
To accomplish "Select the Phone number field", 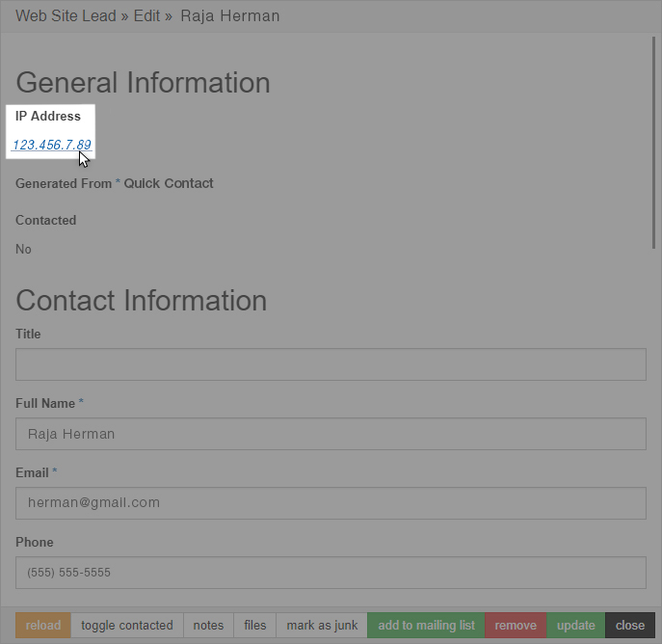I will click(x=331, y=573).
